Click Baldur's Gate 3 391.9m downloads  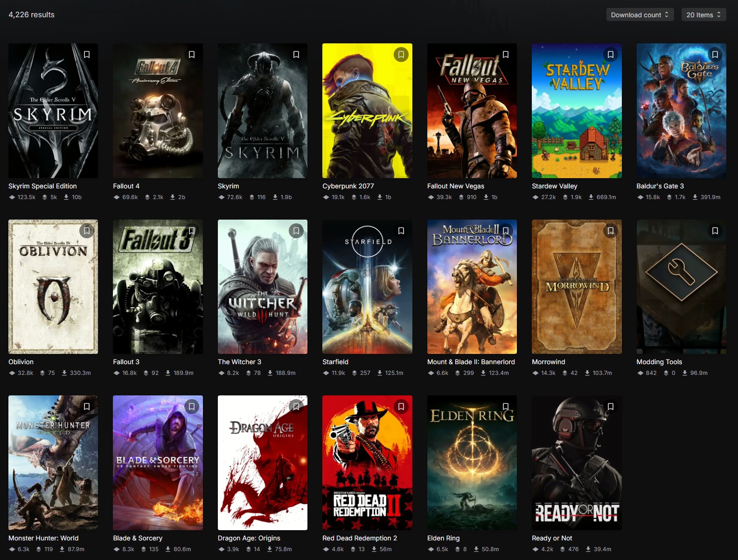pyautogui.click(x=706, y=197)
